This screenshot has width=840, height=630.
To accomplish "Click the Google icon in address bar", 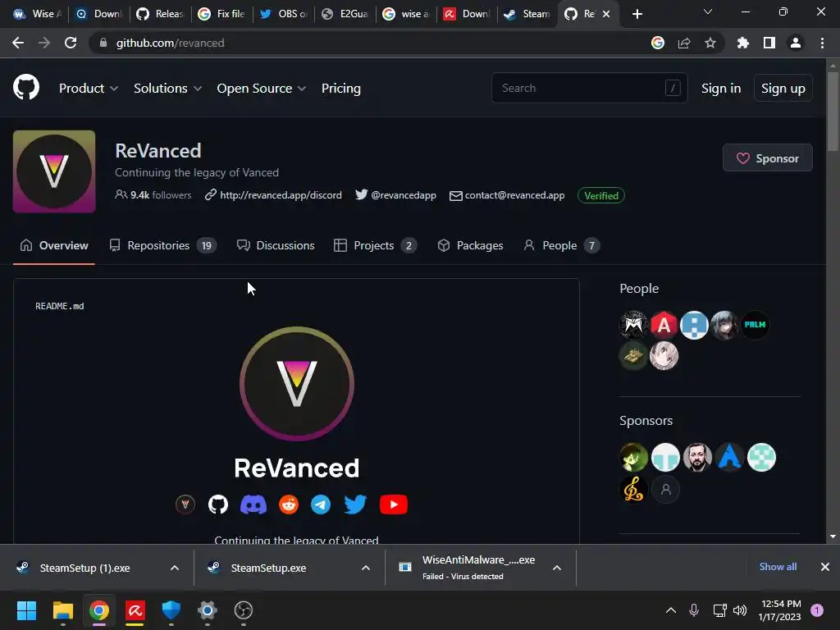I will 658,43.
